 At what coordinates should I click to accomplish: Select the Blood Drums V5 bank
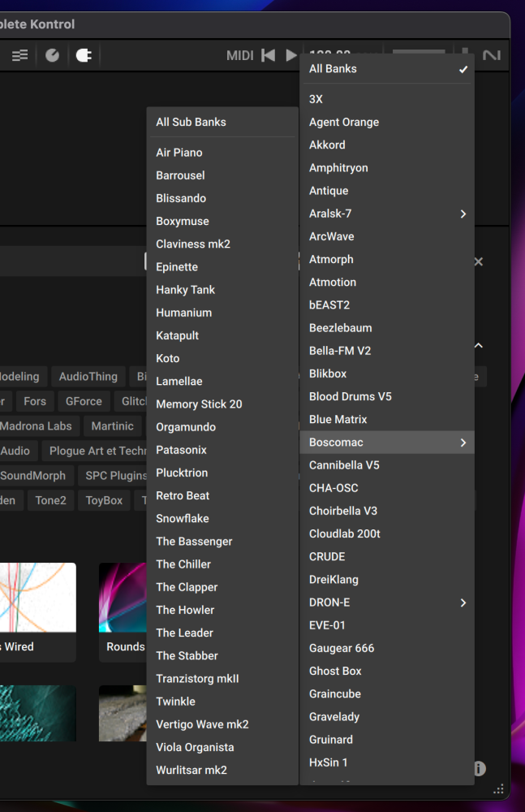pos(387,397)
